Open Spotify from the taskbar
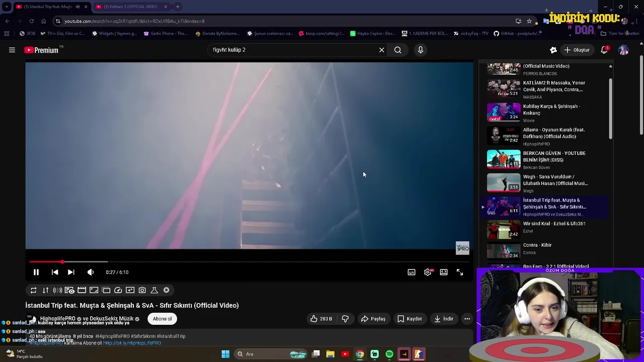Image resolution: width=644 pixels, height=362 pixels. (x=389, y=354)
